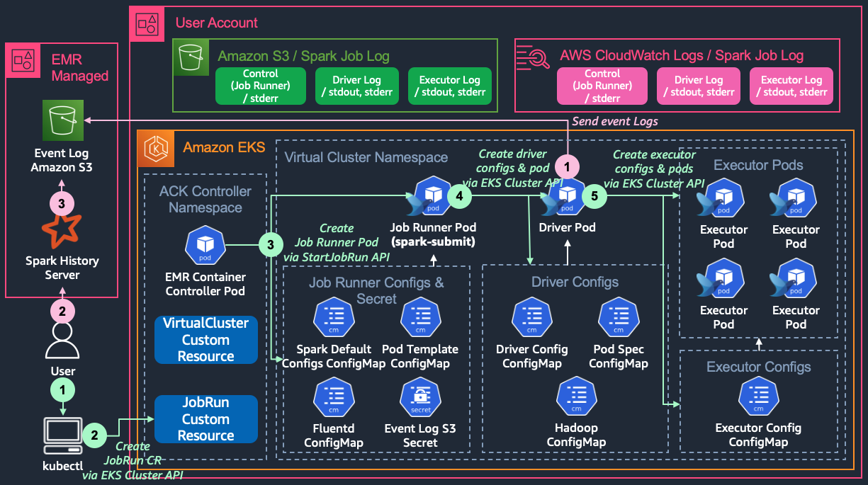Click the 'Spark History Server' label
Viewport: 868px width, 485px height.
(62, 268)
